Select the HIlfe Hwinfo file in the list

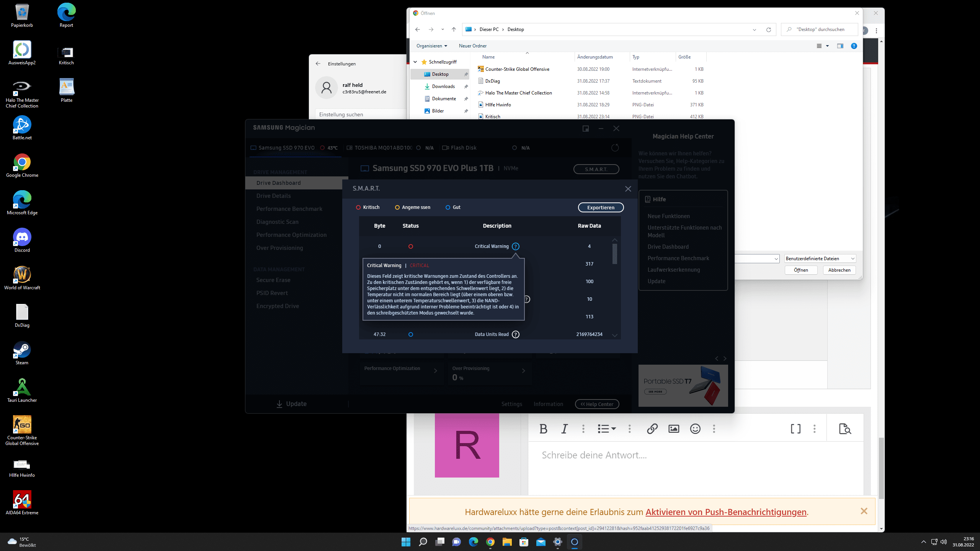point(498,105)
